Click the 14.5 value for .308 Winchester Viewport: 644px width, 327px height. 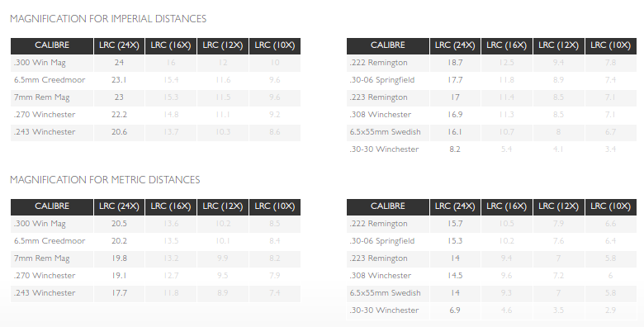(455, 276)
